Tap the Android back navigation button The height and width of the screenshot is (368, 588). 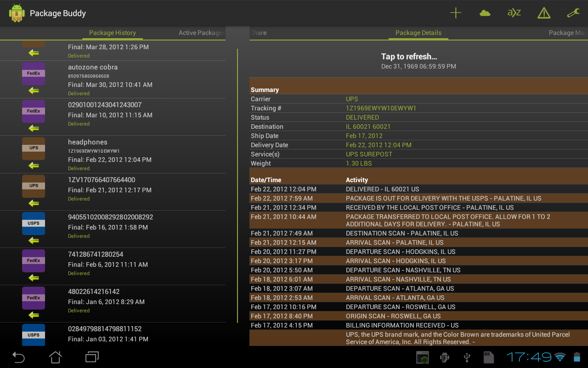pos(18,357)
